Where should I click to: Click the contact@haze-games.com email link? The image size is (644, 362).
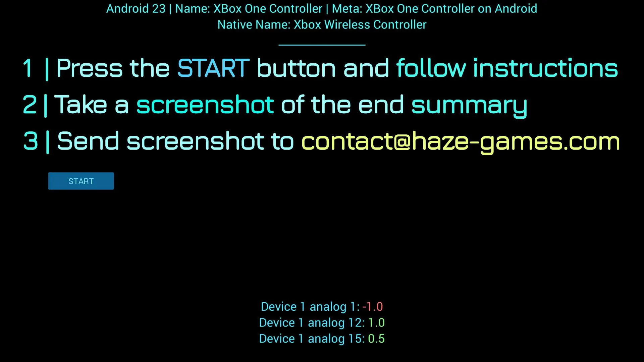460,140
